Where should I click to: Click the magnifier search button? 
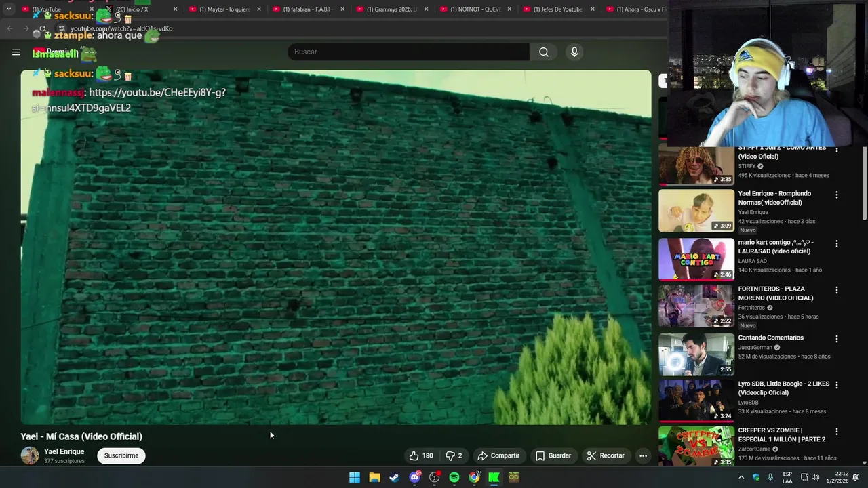coord(544,52)
